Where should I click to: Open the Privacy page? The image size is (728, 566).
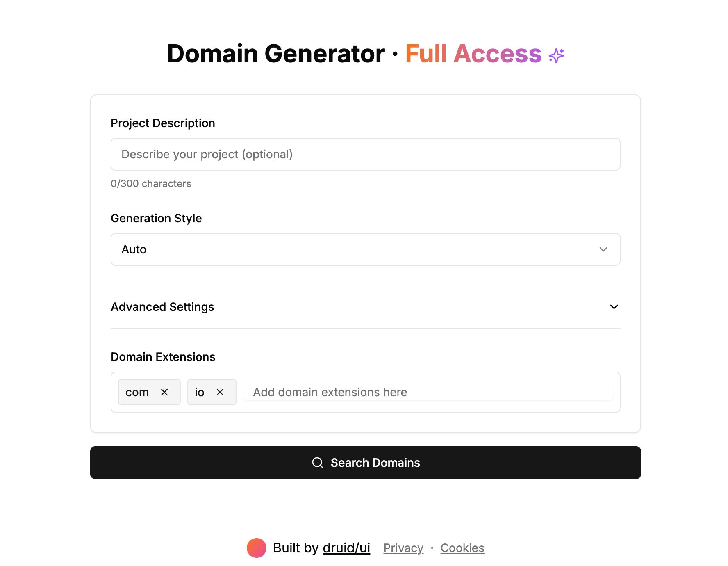[403, 548]
